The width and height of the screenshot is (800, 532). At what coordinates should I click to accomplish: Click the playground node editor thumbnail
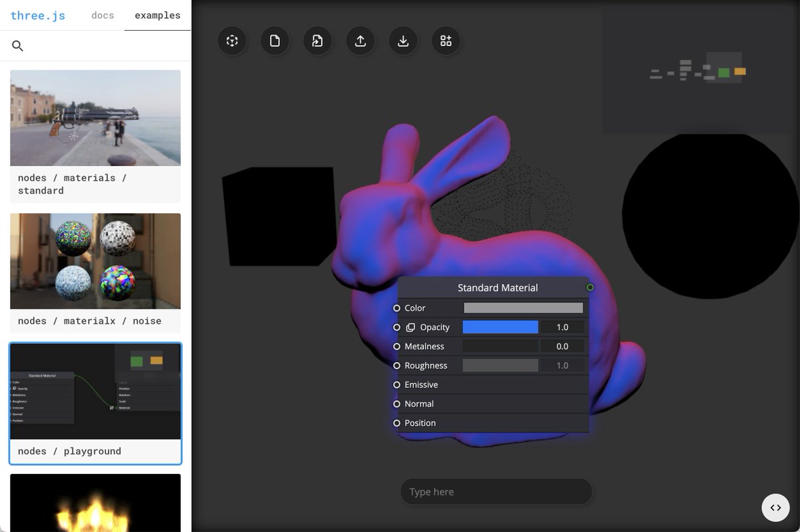pos(95,391)
